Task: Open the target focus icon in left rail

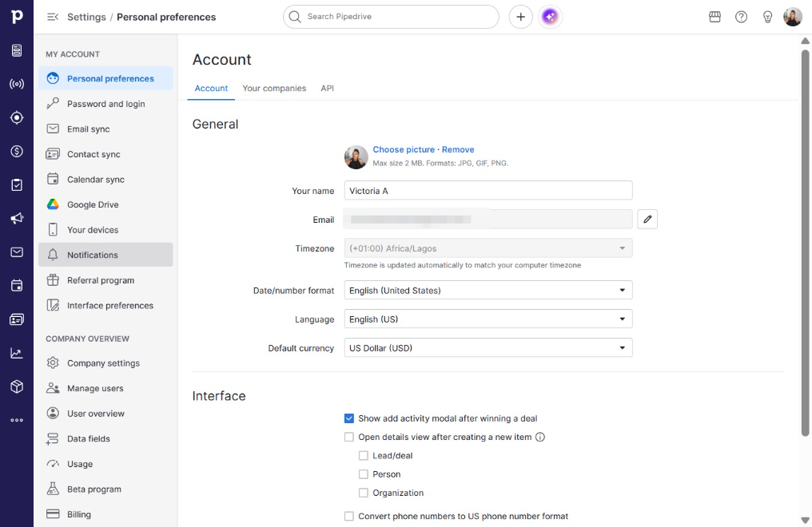Action: tap(17, 117)
